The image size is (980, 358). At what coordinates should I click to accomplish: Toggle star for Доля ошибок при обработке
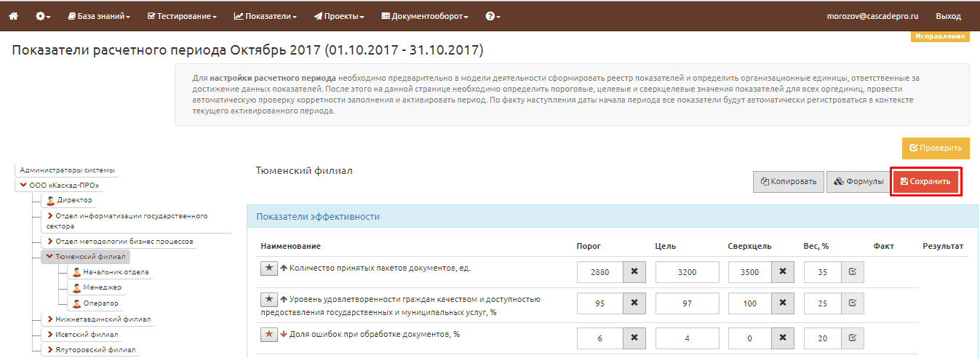pyautogui.click(x=268, y=334)
